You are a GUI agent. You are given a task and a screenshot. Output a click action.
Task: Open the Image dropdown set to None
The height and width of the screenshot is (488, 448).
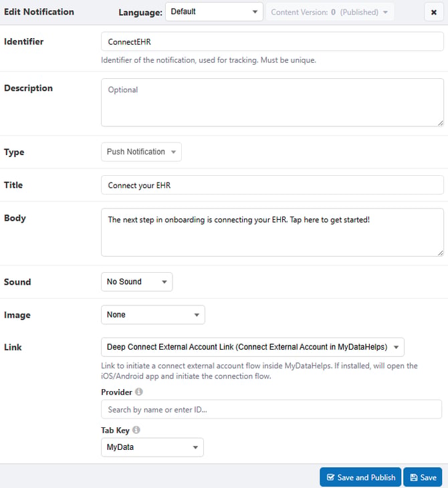[x=153, y=315]
